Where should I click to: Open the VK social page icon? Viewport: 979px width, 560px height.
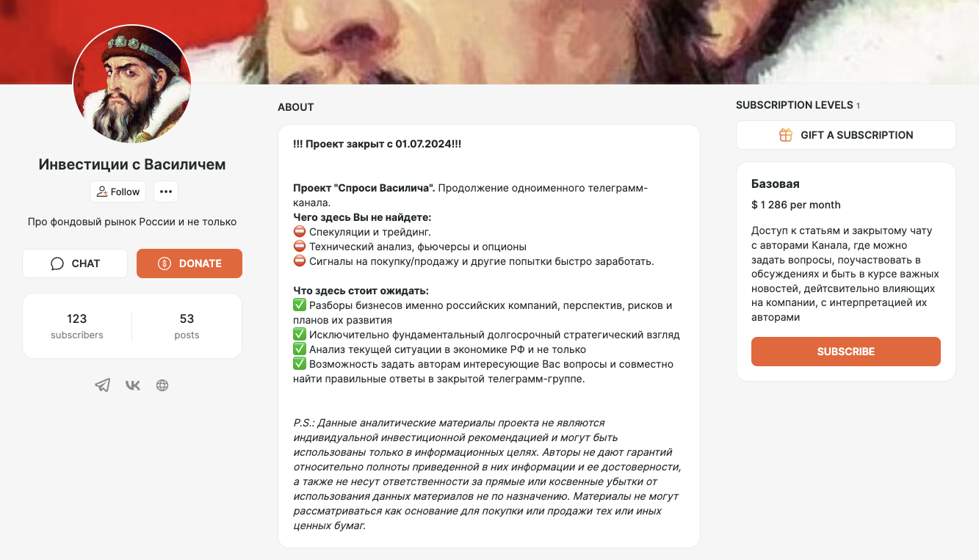pyautogui.click(x=133, y=385)
